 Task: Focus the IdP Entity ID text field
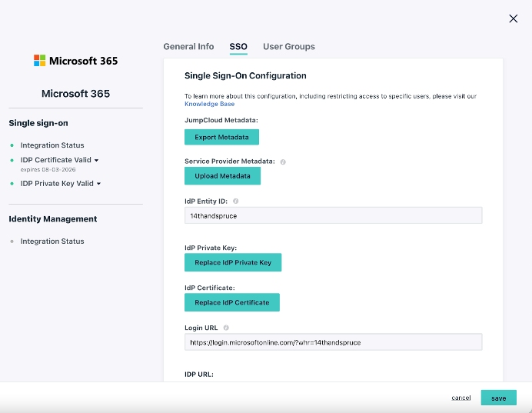[333, 216]
